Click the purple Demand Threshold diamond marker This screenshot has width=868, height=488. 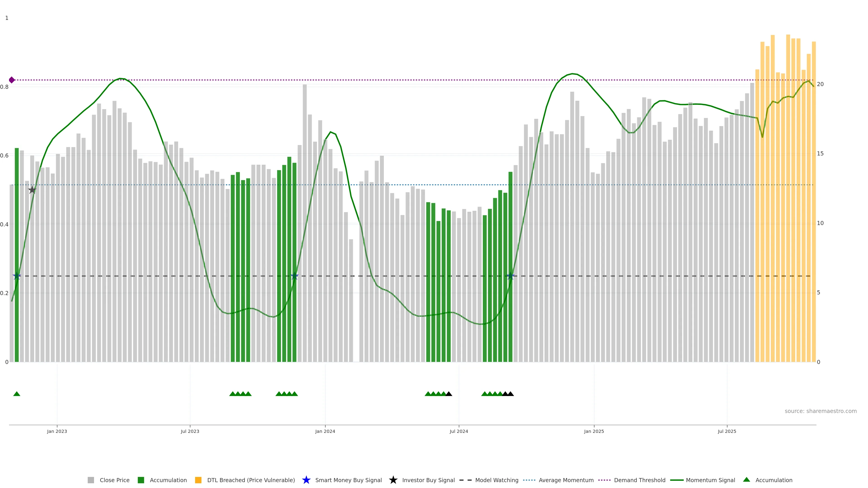pos(12,80)
